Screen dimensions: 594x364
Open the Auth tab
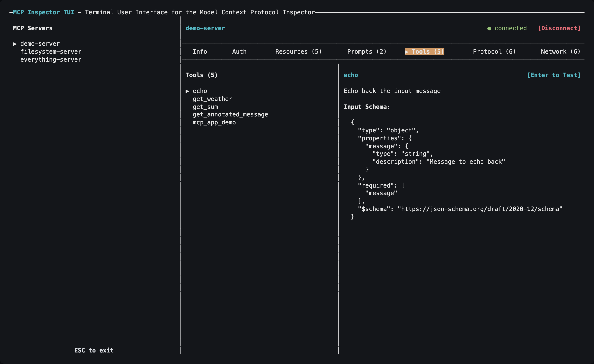pos(239,52)
